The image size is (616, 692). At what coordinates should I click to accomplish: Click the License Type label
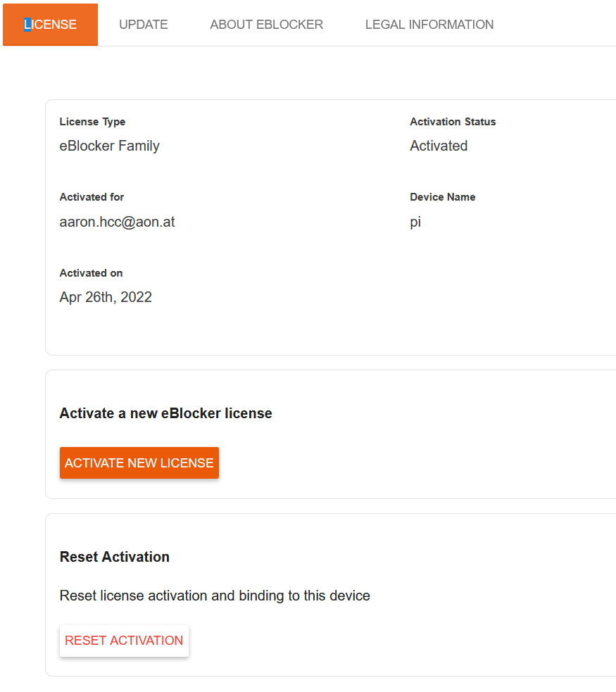92,122
